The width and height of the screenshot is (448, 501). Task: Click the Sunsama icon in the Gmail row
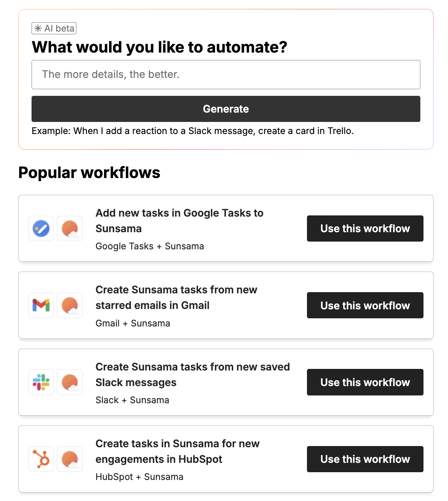click(70, 305)
